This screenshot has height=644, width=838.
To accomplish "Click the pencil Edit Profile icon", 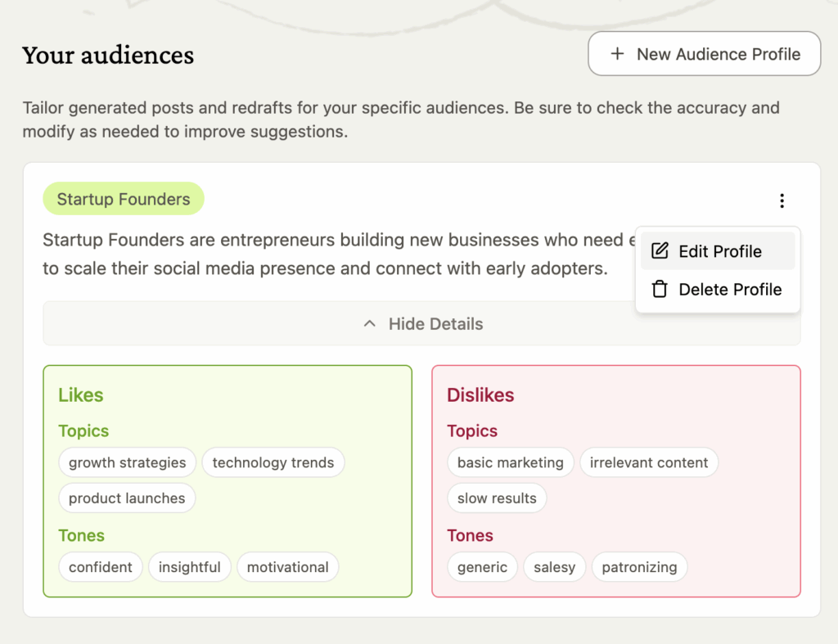I will click(x=660, y=251).
